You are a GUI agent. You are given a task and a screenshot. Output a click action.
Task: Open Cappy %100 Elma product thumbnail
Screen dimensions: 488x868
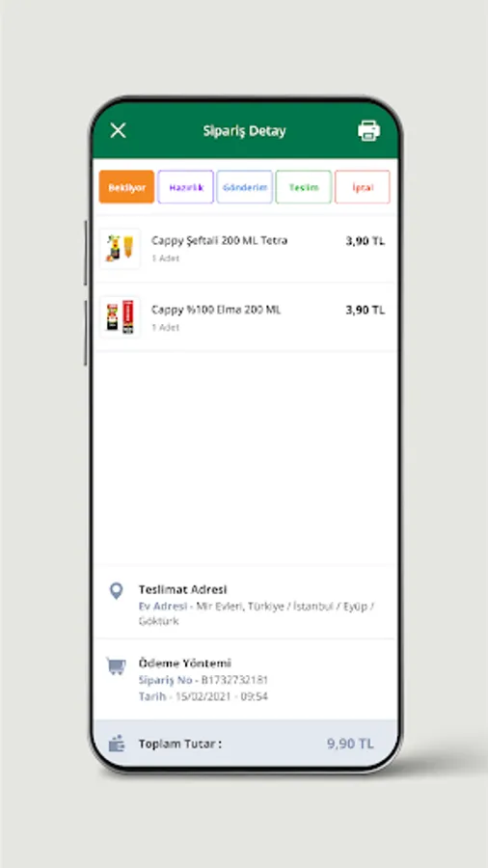(120, 317)
